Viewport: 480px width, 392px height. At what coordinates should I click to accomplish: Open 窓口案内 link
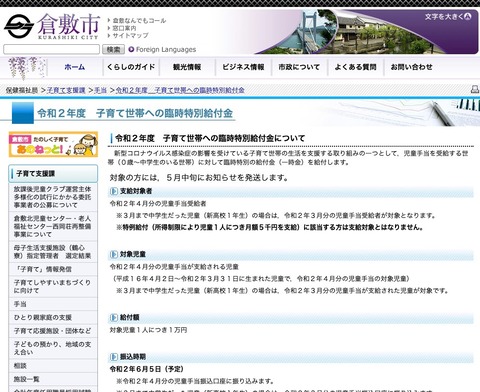pos(124,28)
